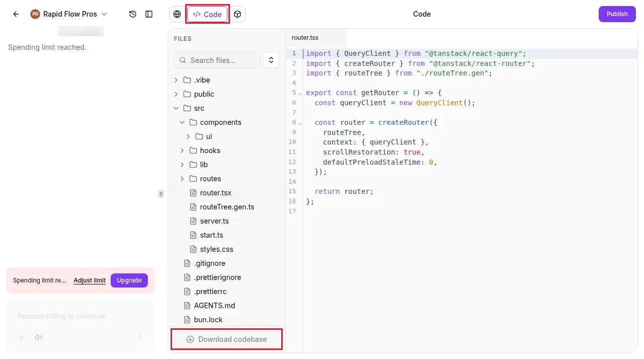Click the bun.lock file icon
This screenshot has width=644, height=359.
[187, 320]
